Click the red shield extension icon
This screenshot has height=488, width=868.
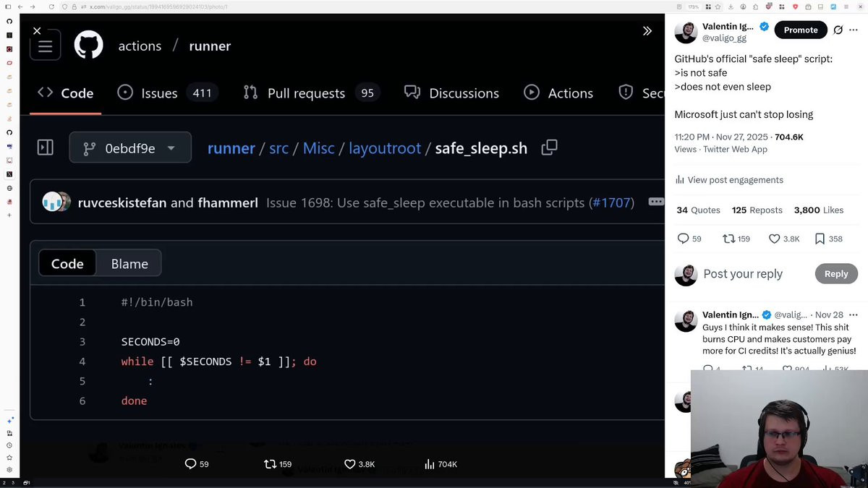pyautogui.click(x=796, y=7)
